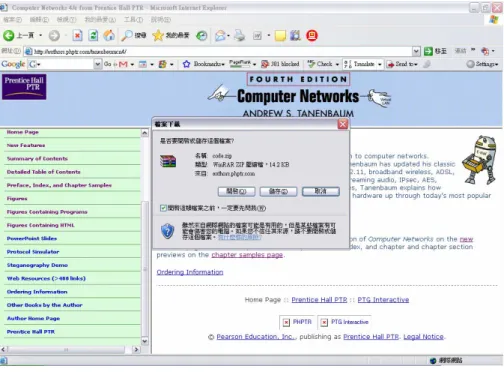Click the Mail envelope toolbar icon

(220, 35)
